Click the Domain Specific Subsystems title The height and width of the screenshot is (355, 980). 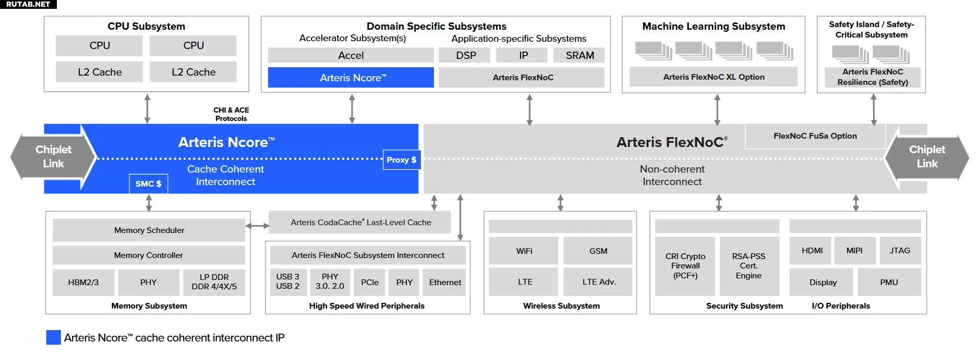436,26
